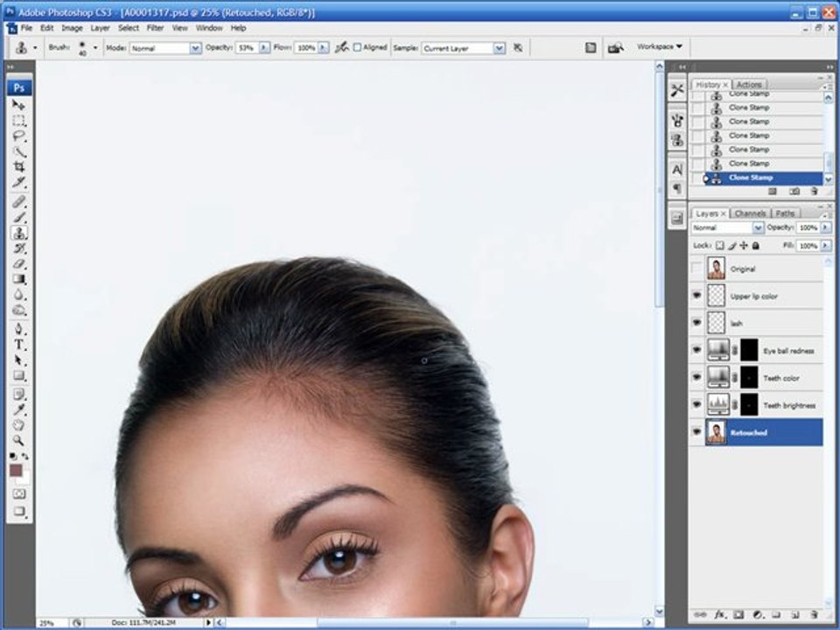Select the Teeth color layer name

point(781,378)
